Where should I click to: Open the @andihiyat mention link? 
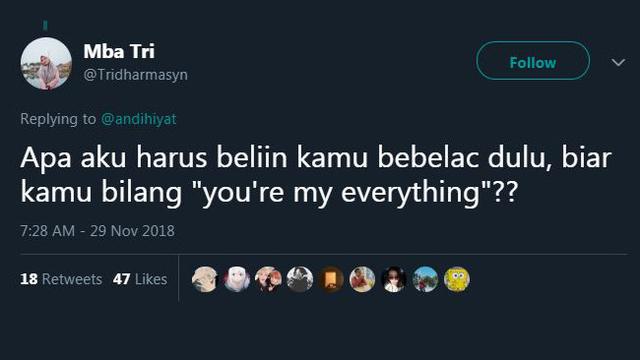(x=138, y=119)
